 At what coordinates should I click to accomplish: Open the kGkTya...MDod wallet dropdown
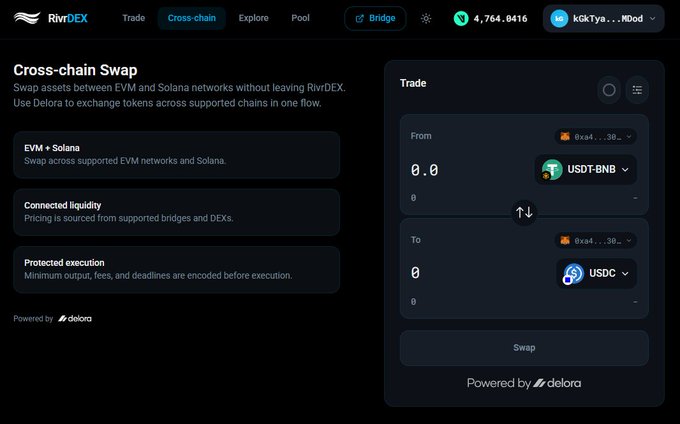point(603,19)
